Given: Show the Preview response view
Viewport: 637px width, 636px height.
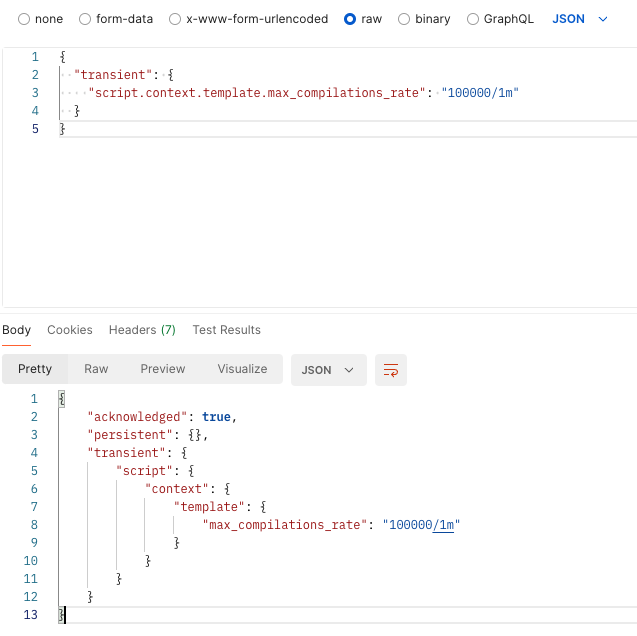Looking at the screenshot, I should (163, 369).
